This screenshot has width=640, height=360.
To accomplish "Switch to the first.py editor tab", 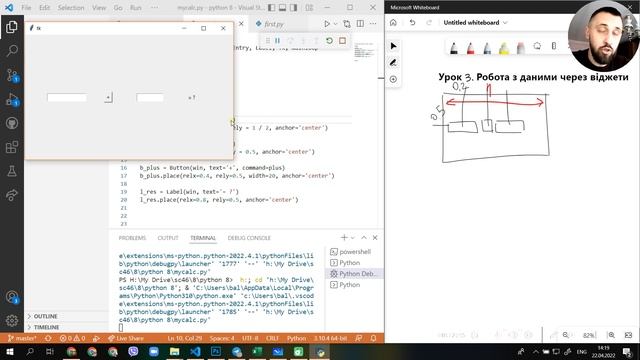I will click(274, 24).
